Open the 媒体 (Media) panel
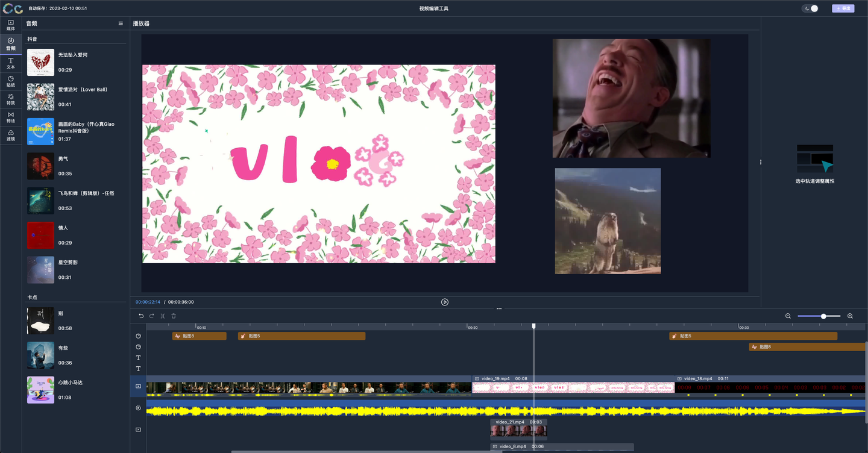 [x=10, y=25]
